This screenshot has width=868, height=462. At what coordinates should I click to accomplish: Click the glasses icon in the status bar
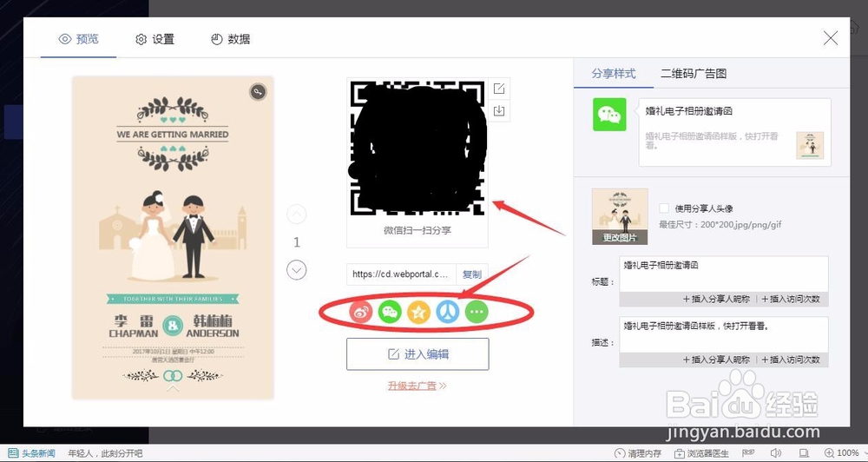point(749,452)
